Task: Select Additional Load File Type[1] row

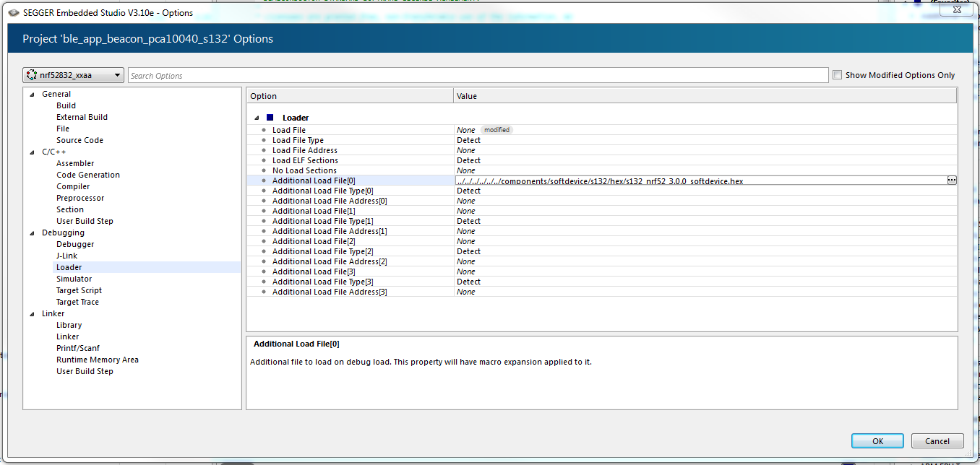Action: click(x=601, y=221)
